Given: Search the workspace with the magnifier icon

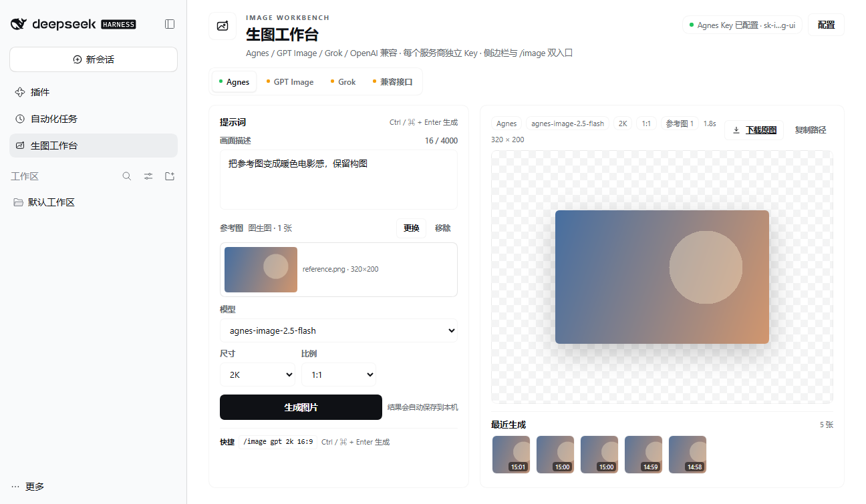Looking at the screenshot, I should tap(127, 176).
